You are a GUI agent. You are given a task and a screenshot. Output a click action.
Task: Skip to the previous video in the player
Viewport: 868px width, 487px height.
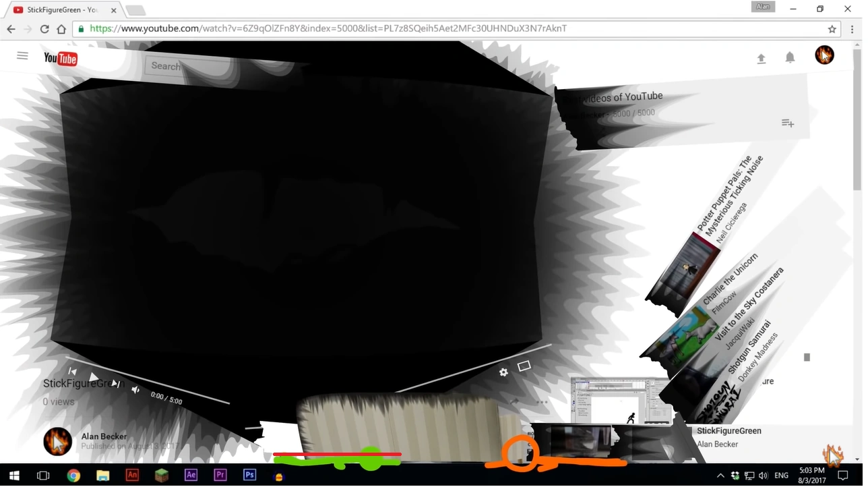tap(72, 371)
